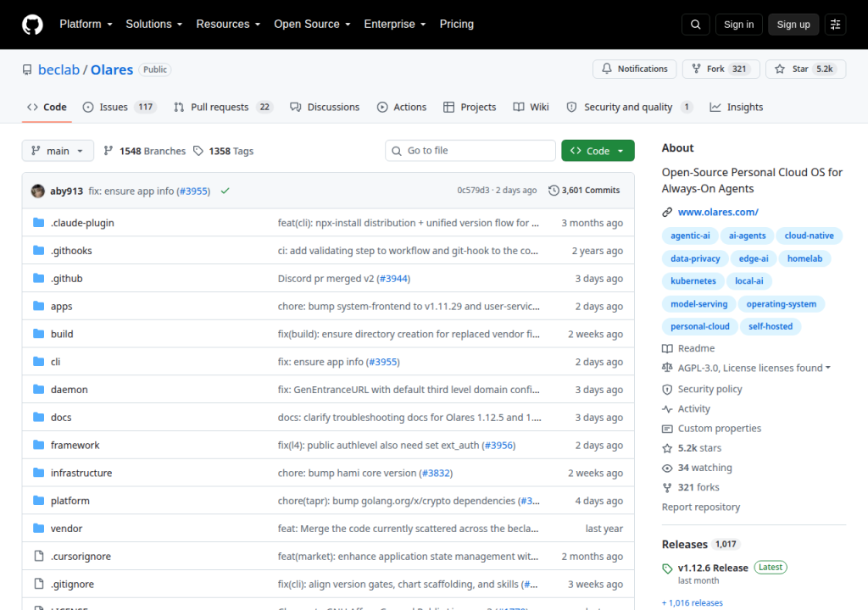Expand the Open Source menu
Viewport: 868px width, 610px height.
(312, 25)
